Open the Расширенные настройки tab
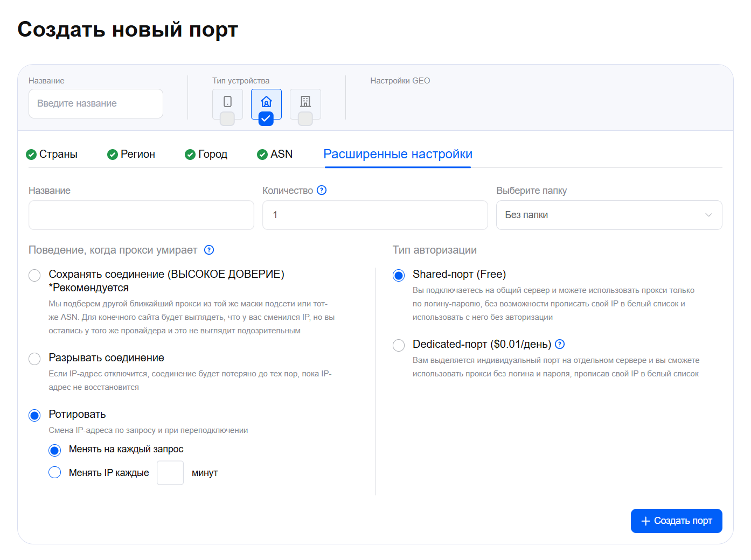 [x=398, y=154]
